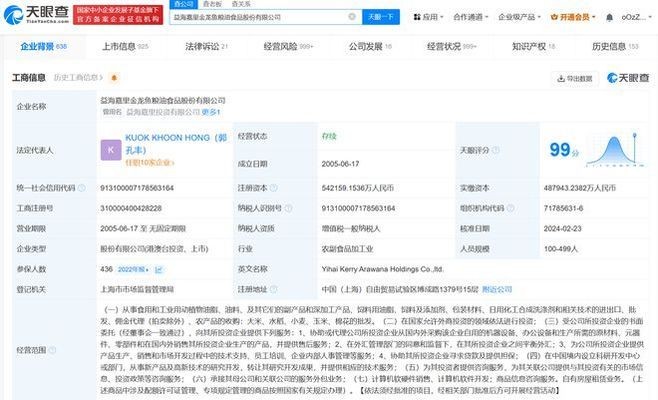
Task: Open the chart icon beside 2022年报
Action: [159, 269]
